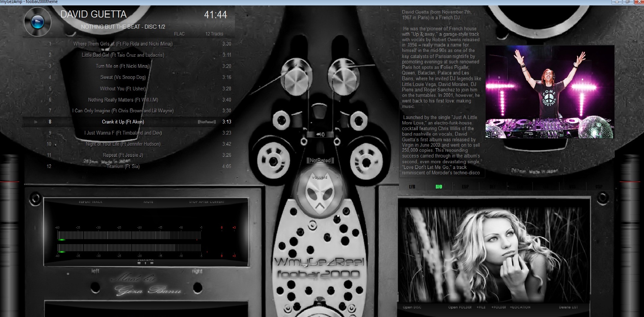Select track 3 Turn Me on

pos(128,66)
